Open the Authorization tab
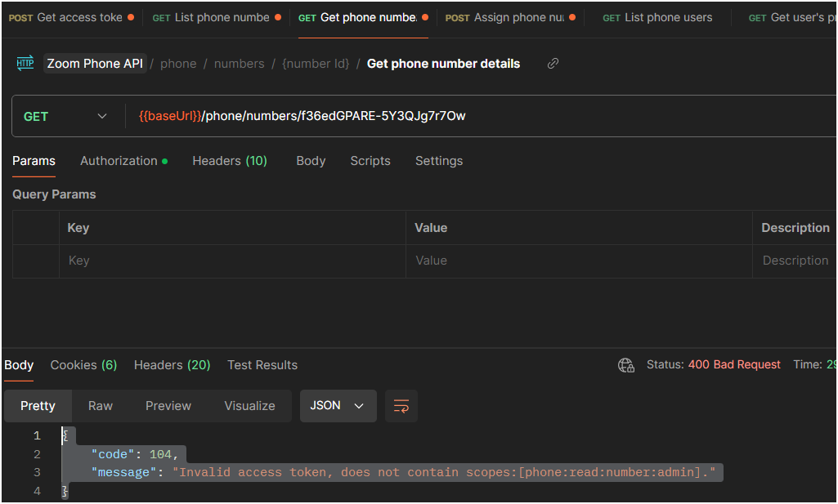 [x=124, y=161]
